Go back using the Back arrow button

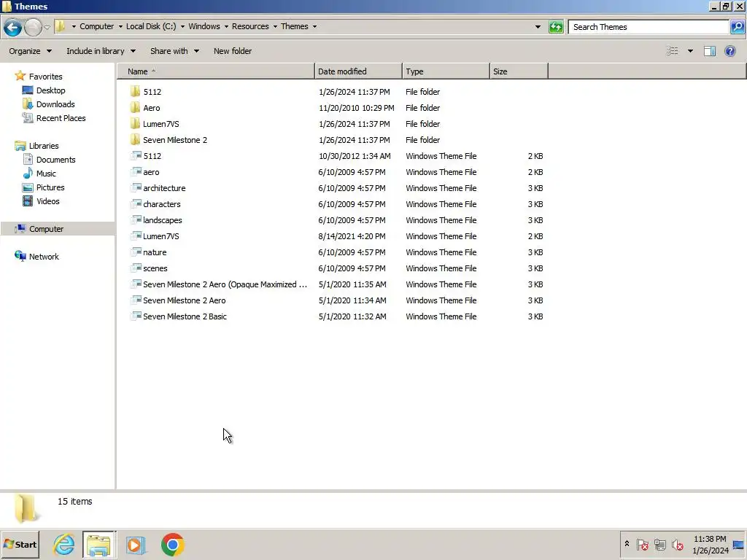13,27
